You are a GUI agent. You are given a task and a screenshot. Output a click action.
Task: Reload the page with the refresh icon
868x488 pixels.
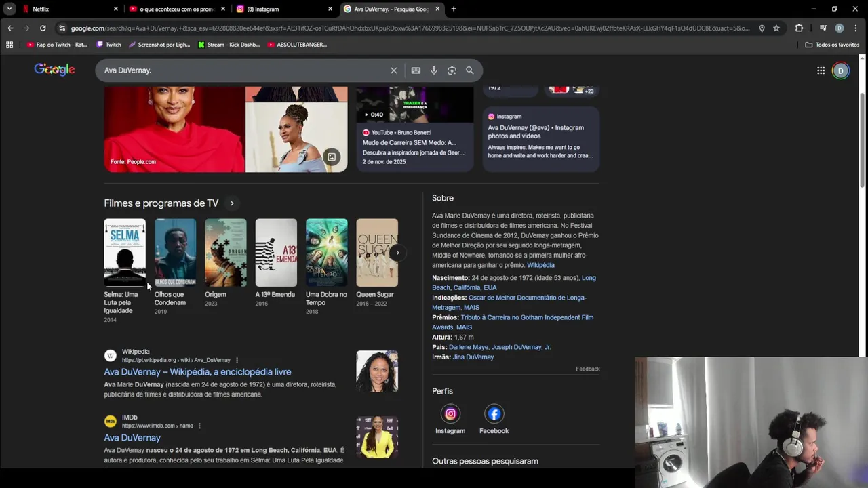coord(43,28)
